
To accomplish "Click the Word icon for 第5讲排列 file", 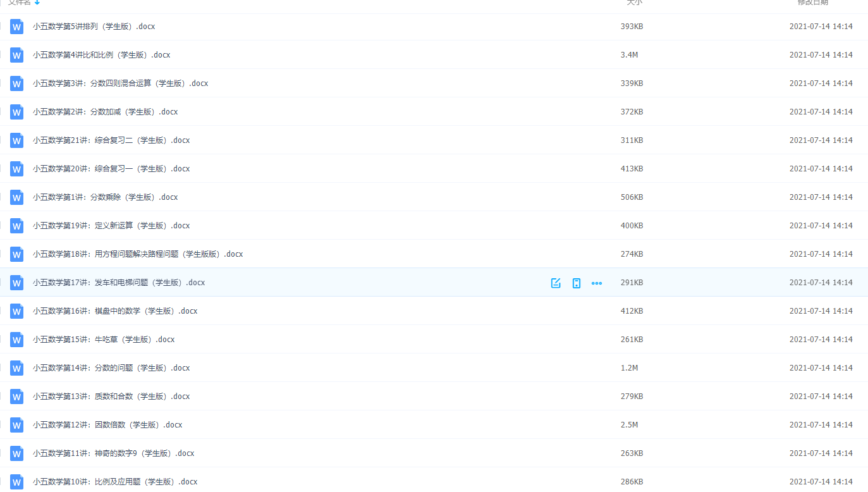I will (17, 27).
